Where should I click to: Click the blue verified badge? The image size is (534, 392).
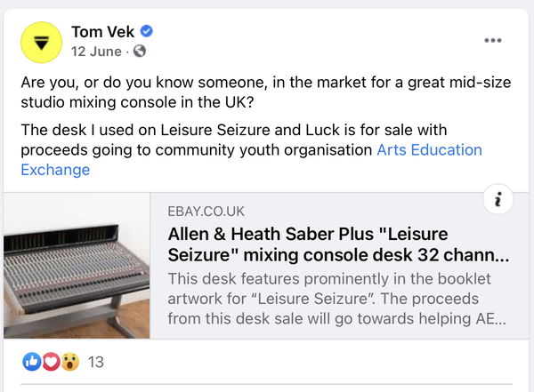click(x=147, y=31)
